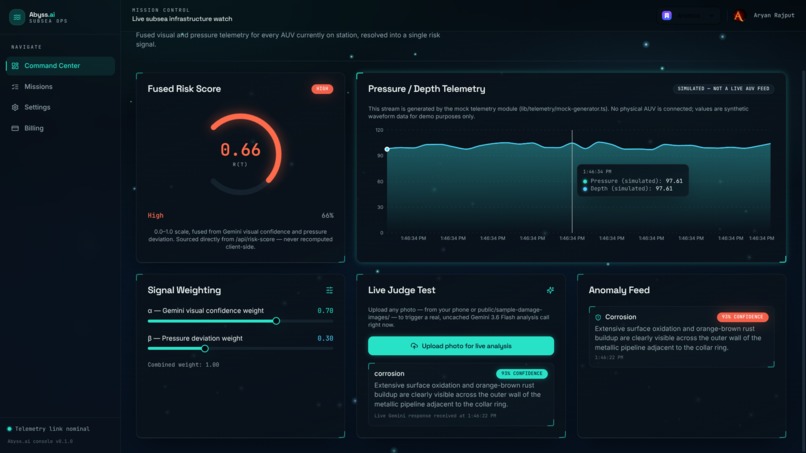Click the red 'High' label under the gauge
The height and width of the screenshot is (453, 806).
pos(155,216)
